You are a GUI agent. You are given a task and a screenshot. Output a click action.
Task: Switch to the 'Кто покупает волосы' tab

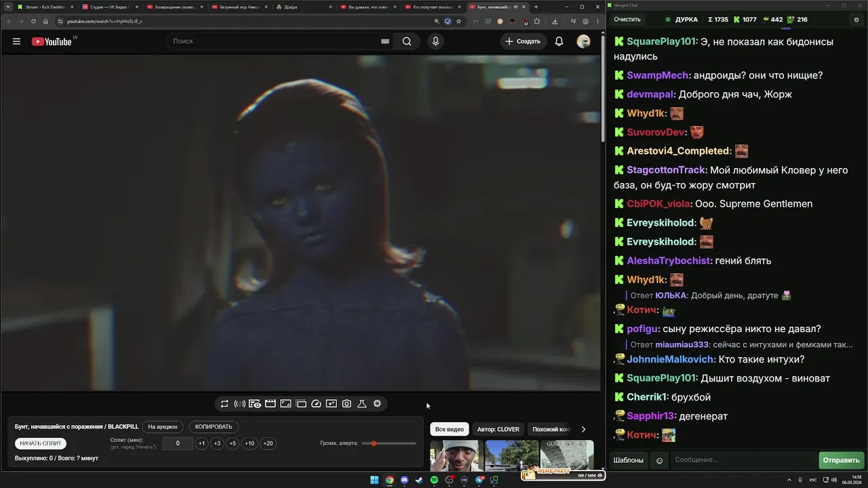pos(432,7)
